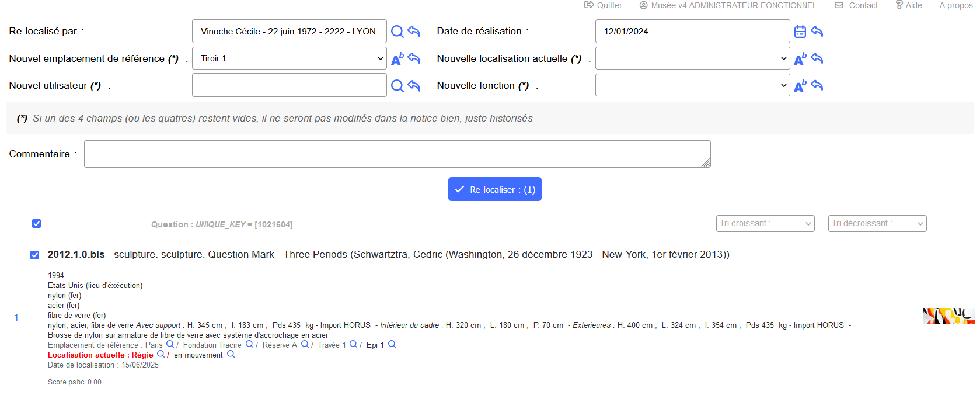Open the Tri croissant sort dropdown
Image resolution: width=980 pixels, height=395 pixels.
point(765,224)
